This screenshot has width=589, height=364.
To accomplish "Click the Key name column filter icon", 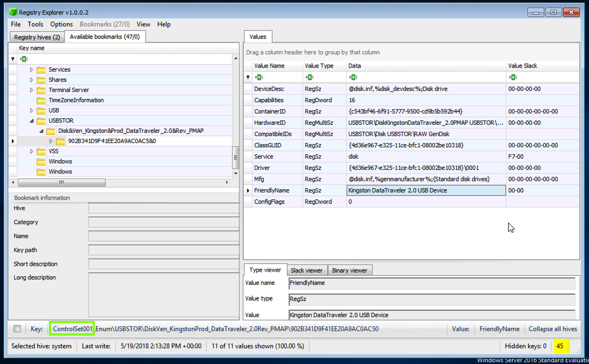I will [x=24, y=59].
